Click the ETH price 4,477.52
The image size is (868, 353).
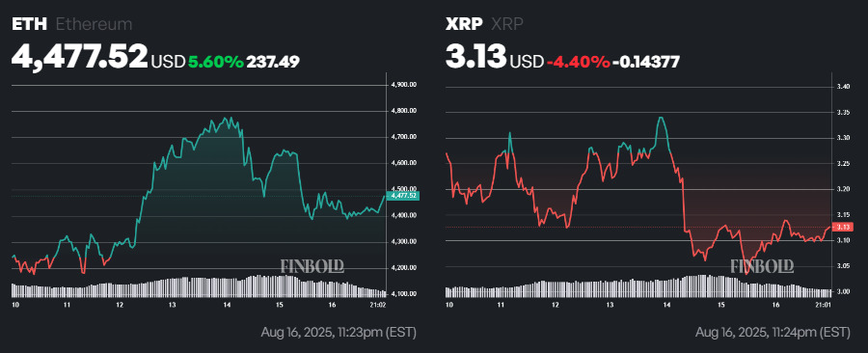[x=80, y=57]
